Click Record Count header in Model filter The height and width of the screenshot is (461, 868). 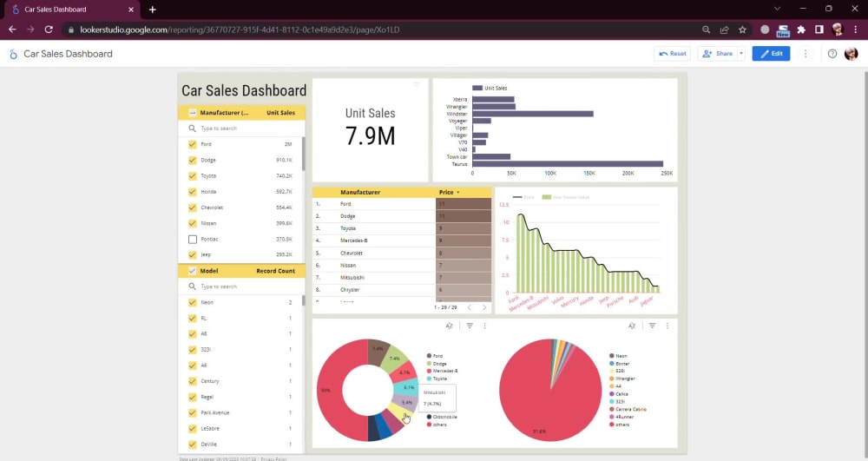[276, 271]
